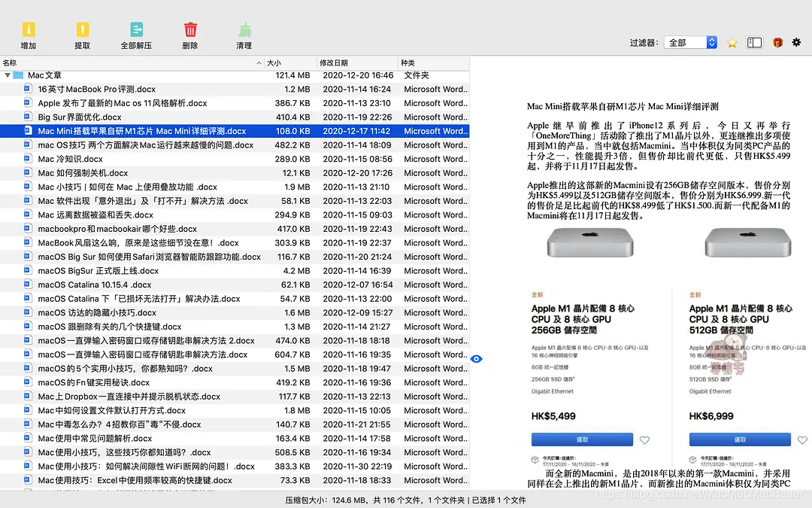Select Mac中如何设置文件默认打开方式.docx file icon

[28, 411]
